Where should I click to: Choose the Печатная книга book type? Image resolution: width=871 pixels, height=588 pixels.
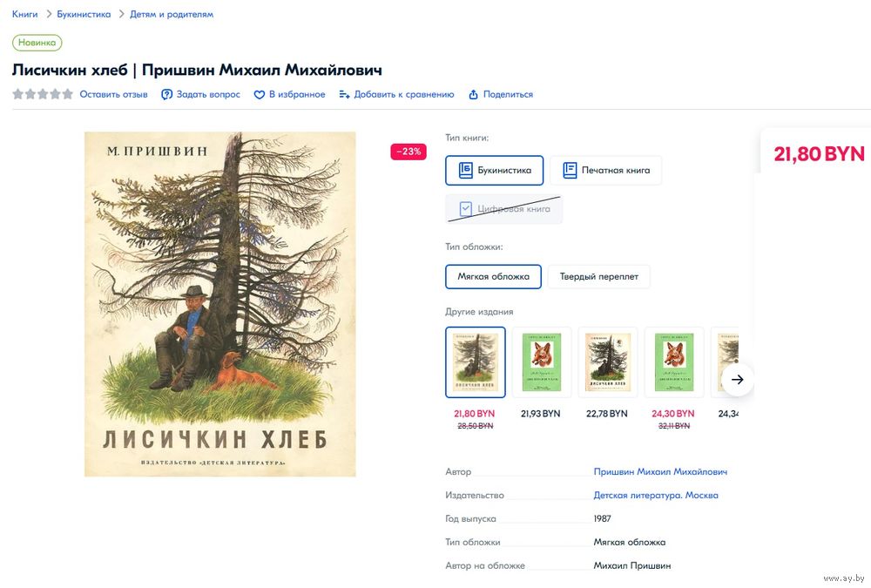[x=605, y=170]
